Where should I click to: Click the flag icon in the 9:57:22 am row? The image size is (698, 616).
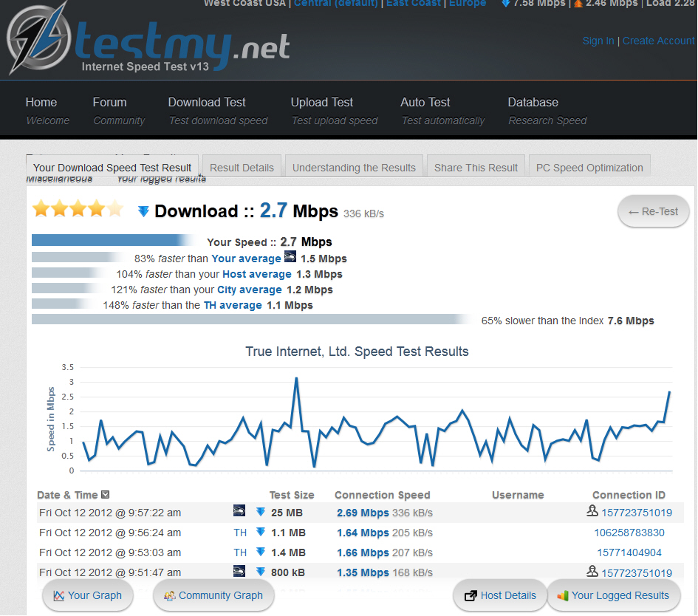coord(239,510)
